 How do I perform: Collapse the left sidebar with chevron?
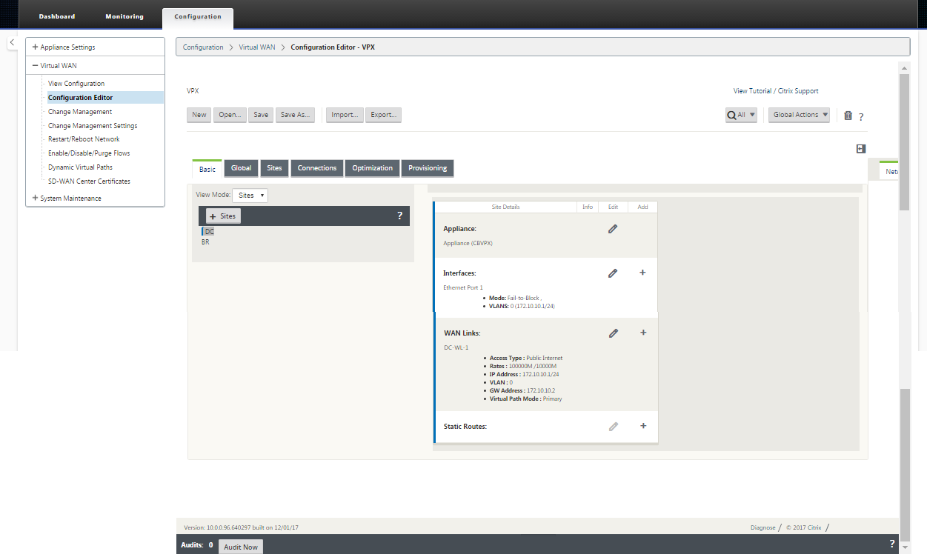(x=13, y=43)
